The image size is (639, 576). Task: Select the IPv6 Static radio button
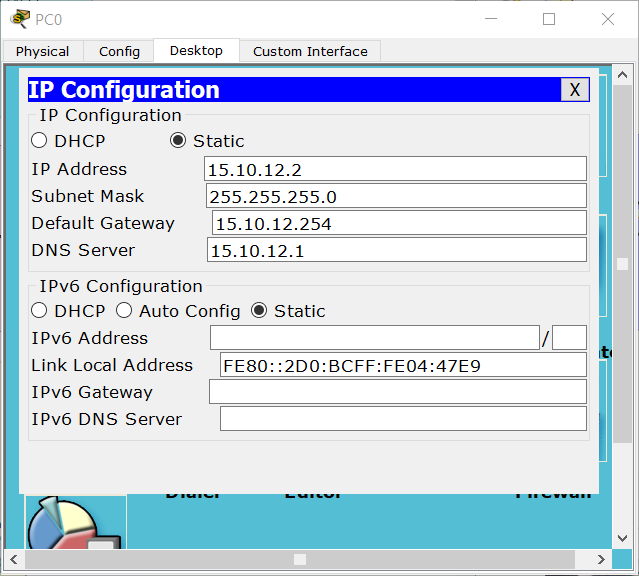coord(259,311)
